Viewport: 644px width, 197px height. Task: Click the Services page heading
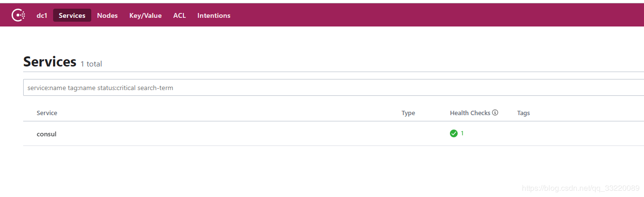click(x=50, y=62)
